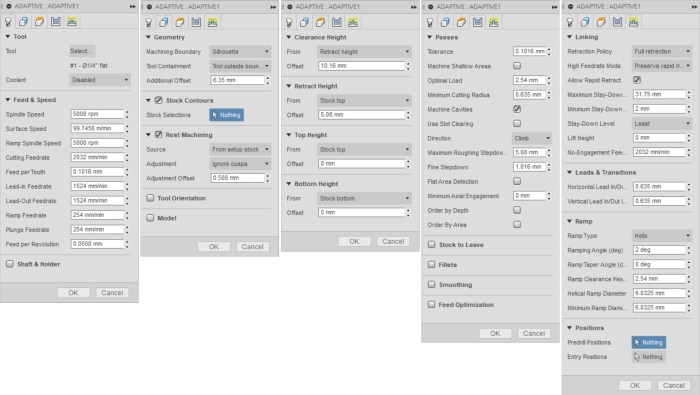
Task: Click the tool Select... button
Action: tap(82, 51)
